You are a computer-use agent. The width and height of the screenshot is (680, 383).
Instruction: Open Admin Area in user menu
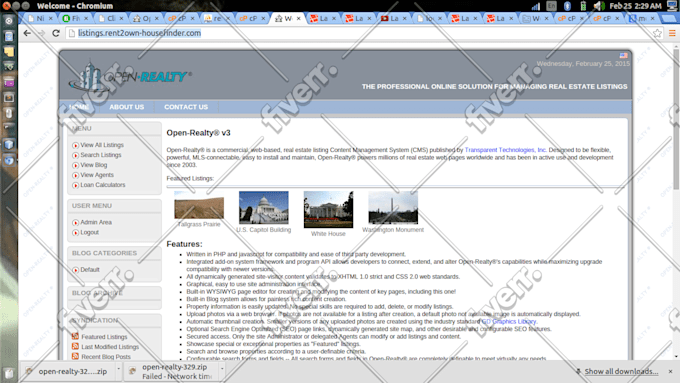[x=96, y=222]
